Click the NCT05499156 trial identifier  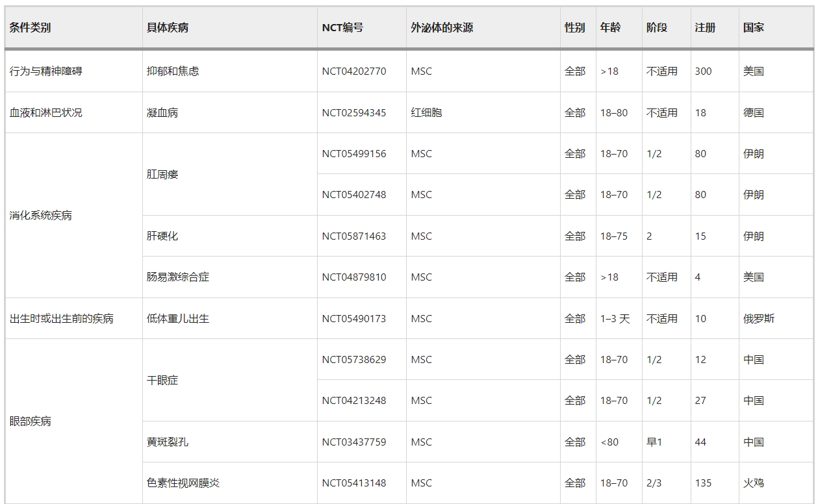pos(351,154)
